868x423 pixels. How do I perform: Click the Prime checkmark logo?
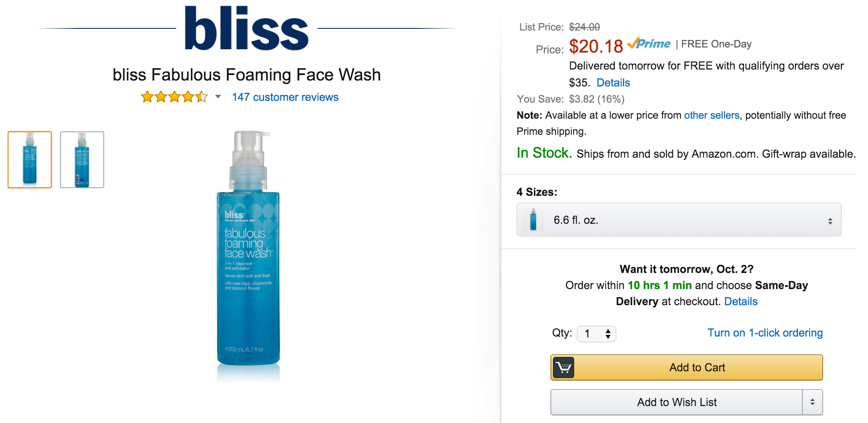(648, 44)
